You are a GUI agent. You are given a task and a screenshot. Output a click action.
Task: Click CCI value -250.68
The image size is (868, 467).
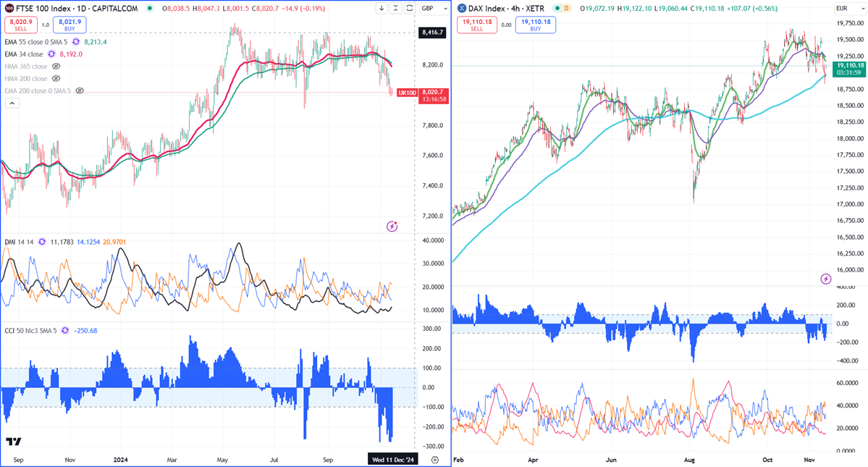[x=85, y=331]
